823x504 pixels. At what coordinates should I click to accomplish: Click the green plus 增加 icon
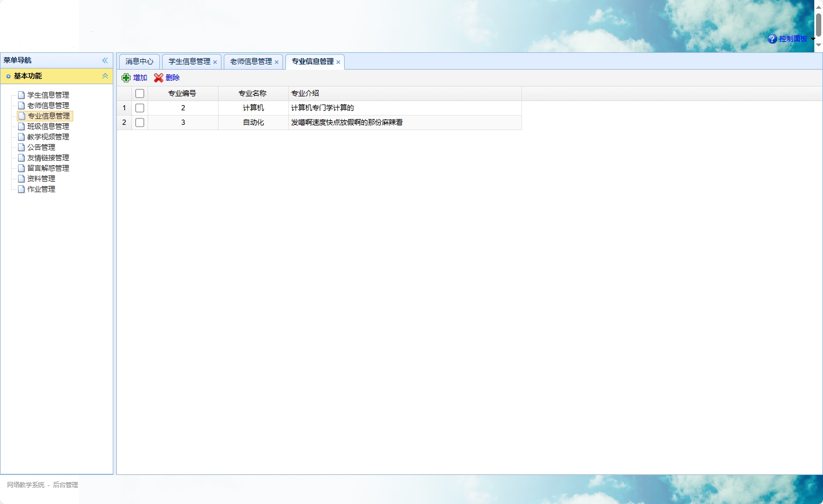click(126, 78)
